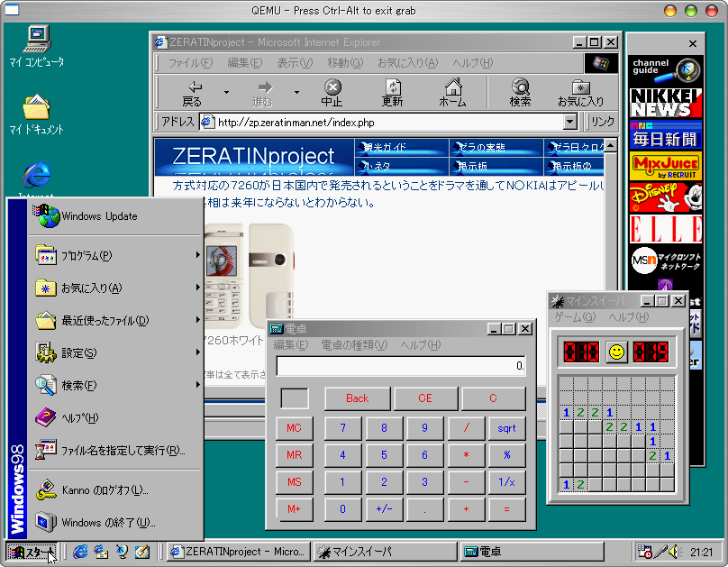
Task: Open the Forward button history dropdown arrow
Action: (x=296, y=93)
